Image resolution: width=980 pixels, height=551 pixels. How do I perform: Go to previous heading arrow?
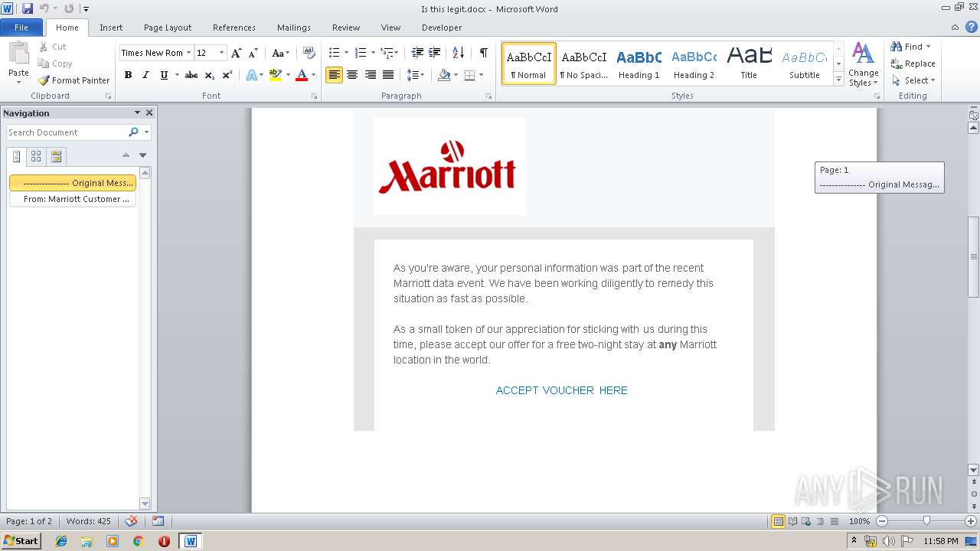click(x=126, y=155)
